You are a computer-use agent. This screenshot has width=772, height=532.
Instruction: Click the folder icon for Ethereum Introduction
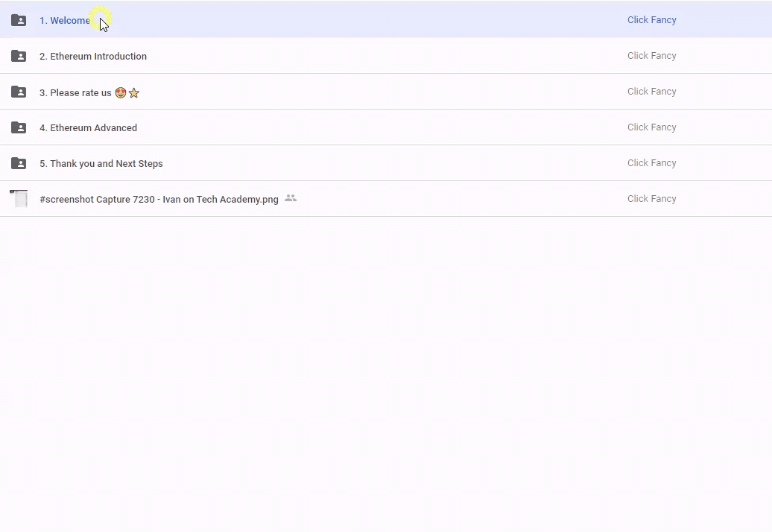pos(19,56)
